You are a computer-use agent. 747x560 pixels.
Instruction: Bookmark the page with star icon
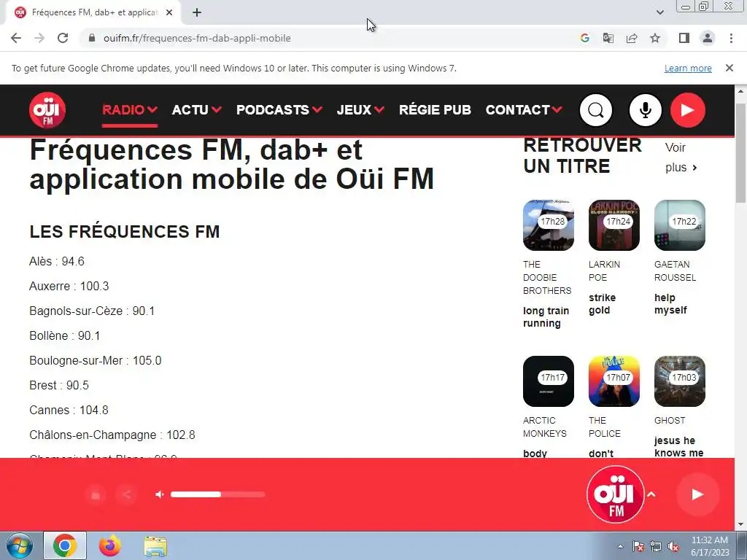coord(655,38)
